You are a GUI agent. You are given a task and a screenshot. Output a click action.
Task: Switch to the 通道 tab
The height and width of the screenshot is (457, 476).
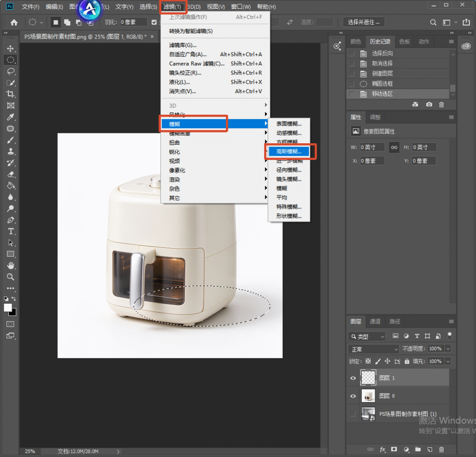coord(375,321)
